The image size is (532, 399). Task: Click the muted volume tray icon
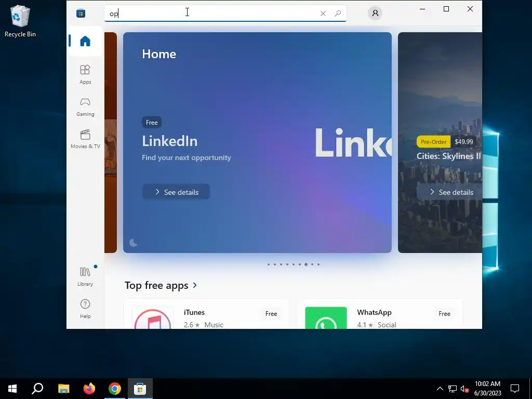[465, 389]
